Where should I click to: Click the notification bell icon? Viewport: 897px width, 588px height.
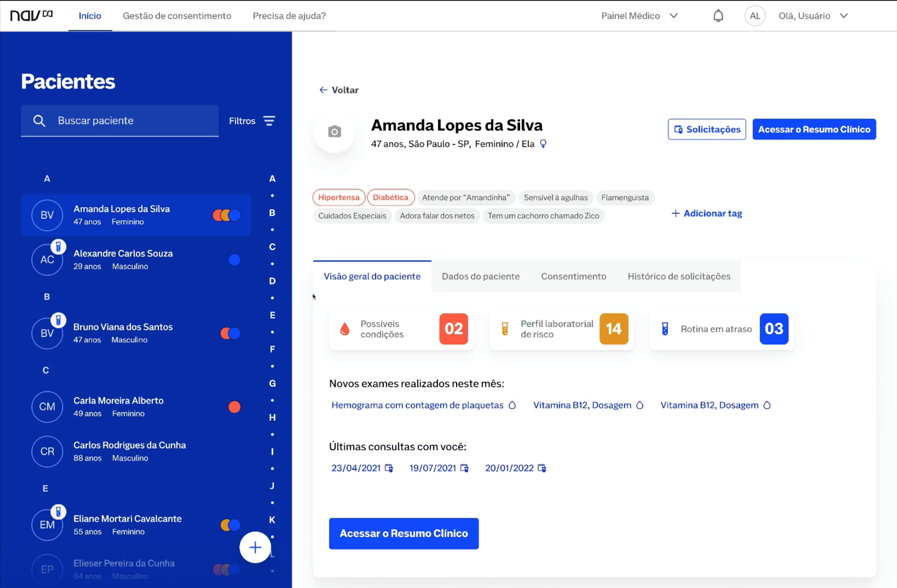[718, 16]
